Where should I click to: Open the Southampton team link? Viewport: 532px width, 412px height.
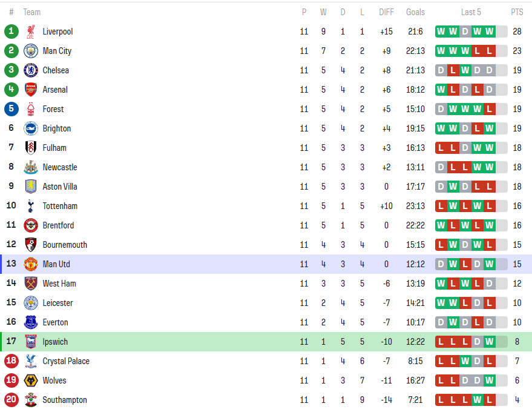[x=65, y=400]
